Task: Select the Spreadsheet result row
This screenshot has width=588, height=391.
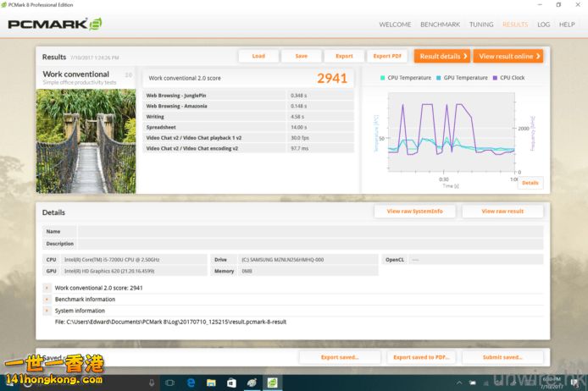Action: click(248, 127)
